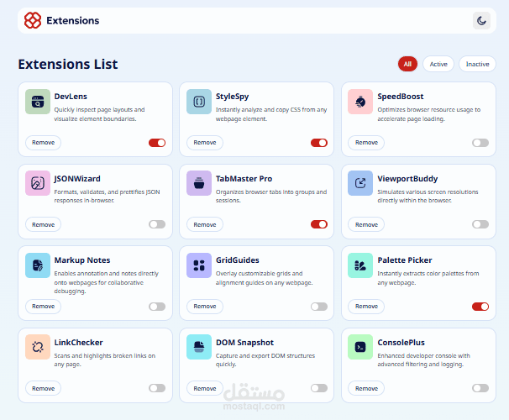Remove the TabMaster Pro extension
This screenshot has width=509, height=420.
(x=205, y=224)
